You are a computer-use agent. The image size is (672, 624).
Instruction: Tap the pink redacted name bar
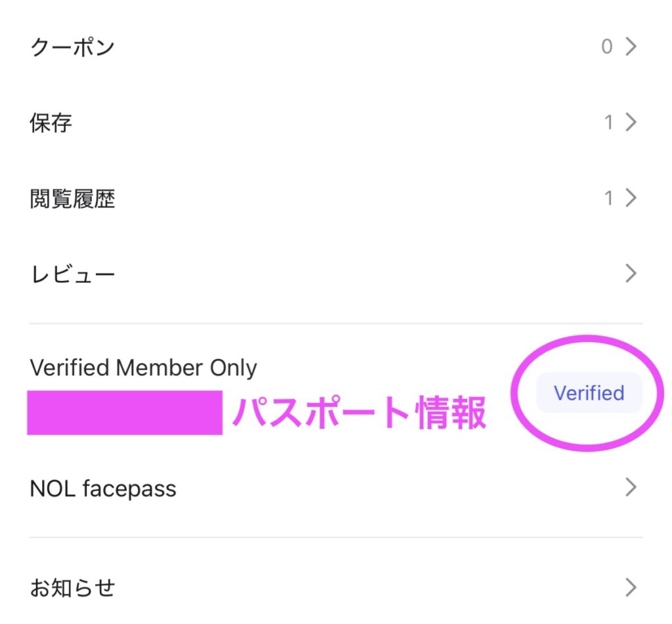pos(125,413)
